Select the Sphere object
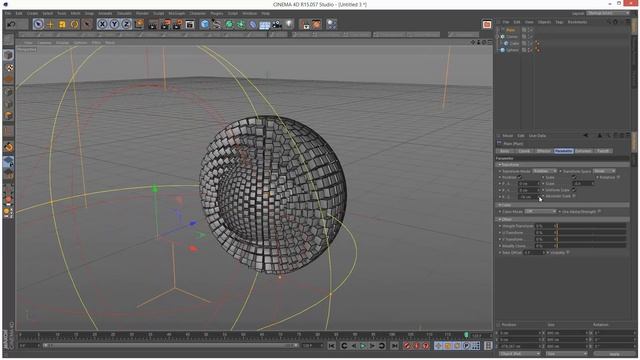Screen dimensions: 640x360 click(512, 50)
